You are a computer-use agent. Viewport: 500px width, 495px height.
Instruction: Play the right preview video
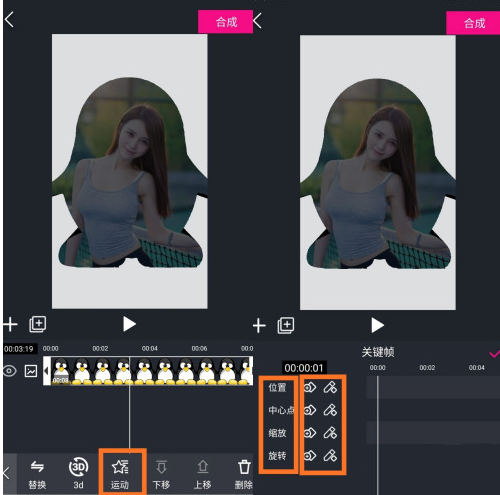pos(377,325)
